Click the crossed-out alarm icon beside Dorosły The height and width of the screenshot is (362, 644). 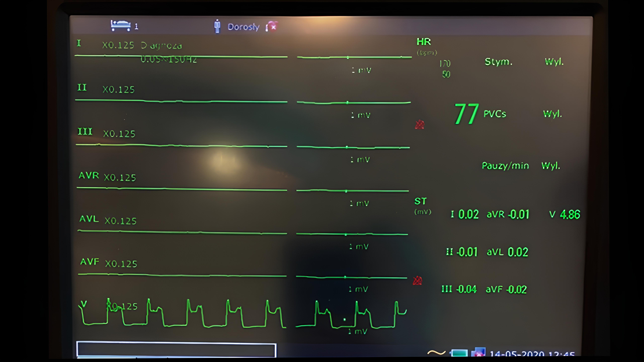click(x=272, y=27)
